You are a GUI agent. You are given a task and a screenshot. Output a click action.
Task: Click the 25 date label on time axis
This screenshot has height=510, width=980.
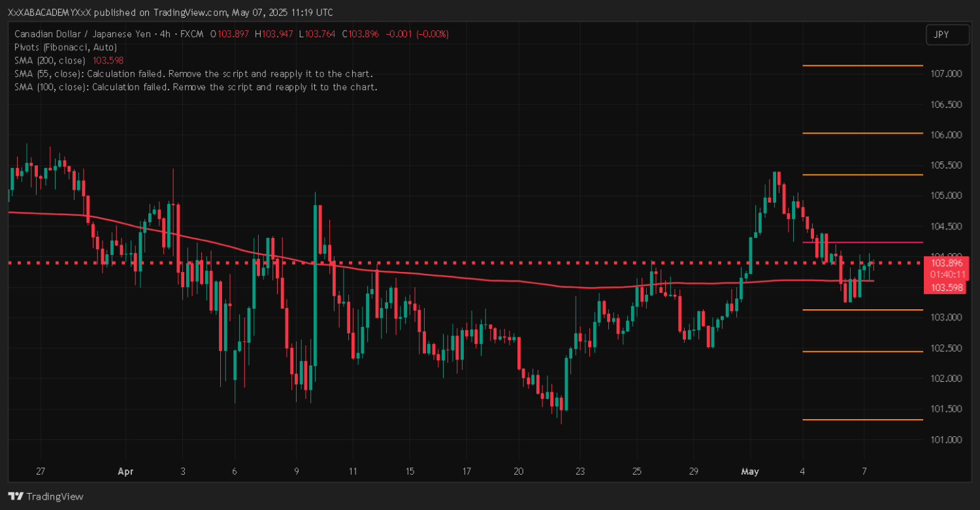637,471
